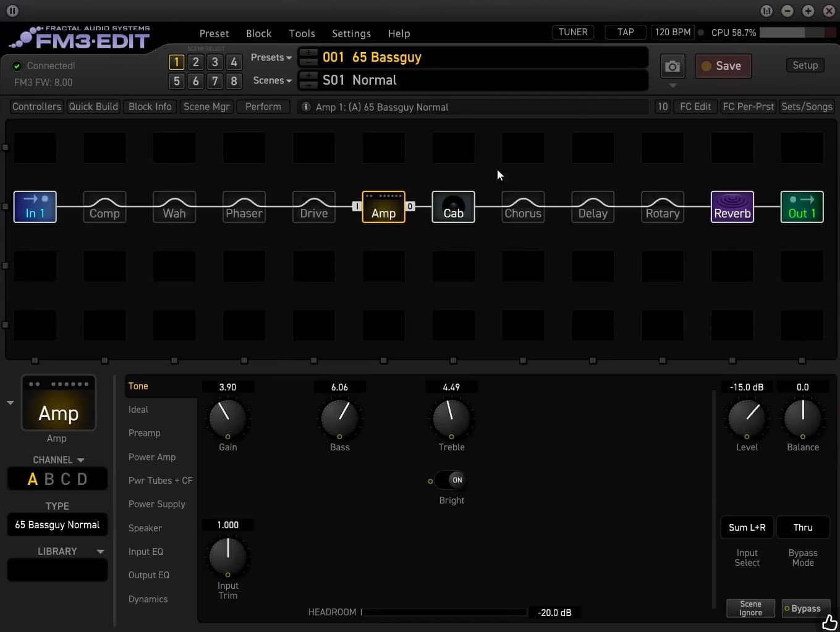This screenshot has height=632, width=840.
Task: Open the Setup dialog
Action: click(805, 65)
